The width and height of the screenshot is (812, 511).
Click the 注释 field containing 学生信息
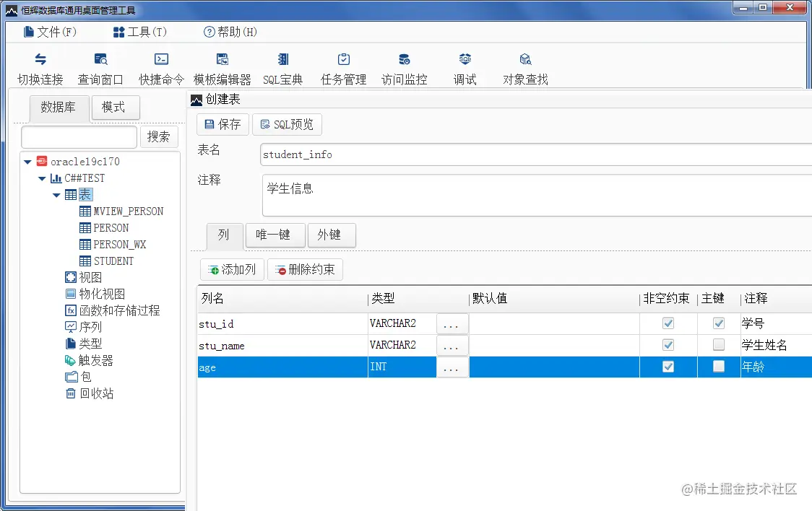[x=537, y=195]
